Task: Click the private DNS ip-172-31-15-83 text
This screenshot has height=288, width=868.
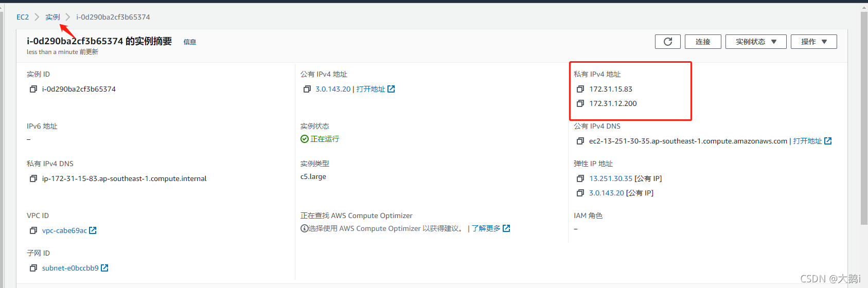Action: (125, 178)
